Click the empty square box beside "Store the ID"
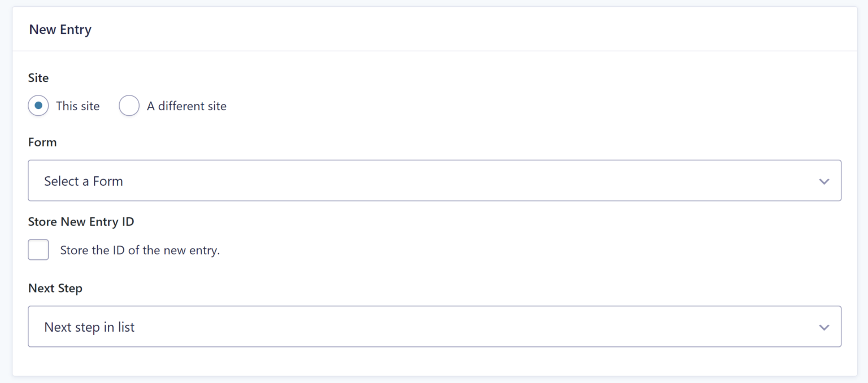The image size is (868, 383). click(38, 250)
